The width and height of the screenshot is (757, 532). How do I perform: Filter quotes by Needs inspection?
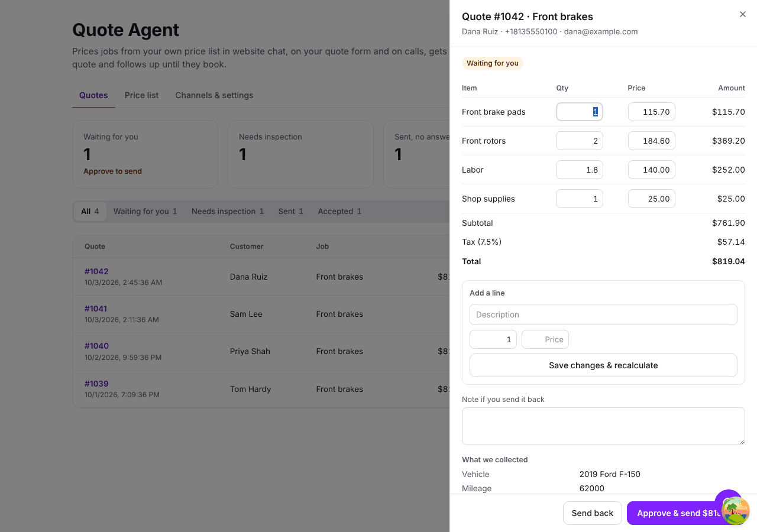tap(228, 211)
